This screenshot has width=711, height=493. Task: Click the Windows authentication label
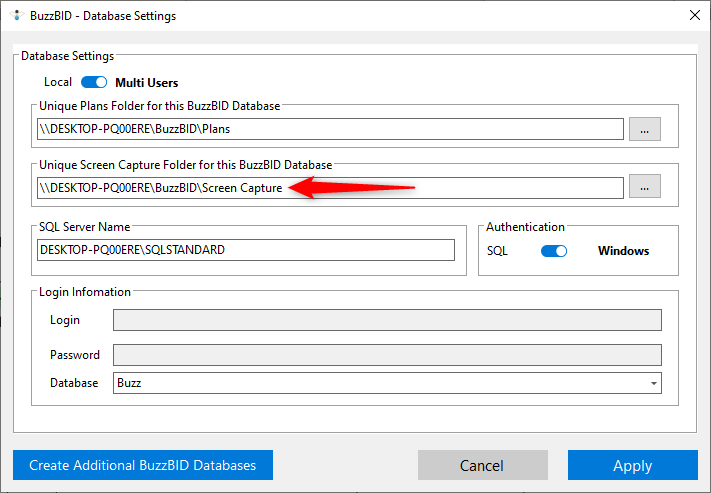pyautogui.click(x=623, y=251)
